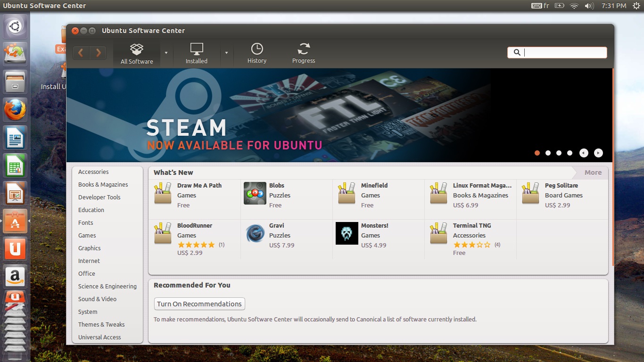The image size is (644, 362).
Task: Click the Gravi price US$ 7.99
Action: click(x=281, y=245)
